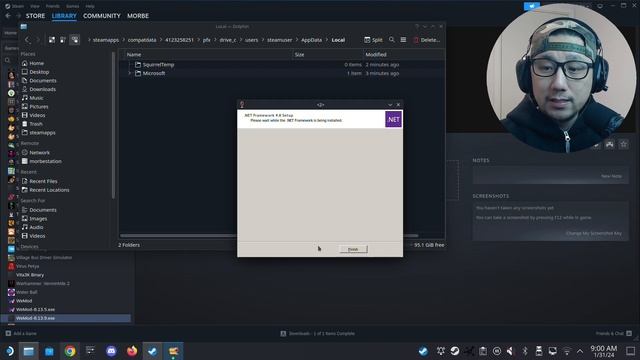Open Recent Locations in Places panel
Screen dimensions: 640x360
(x=45, y=190)
